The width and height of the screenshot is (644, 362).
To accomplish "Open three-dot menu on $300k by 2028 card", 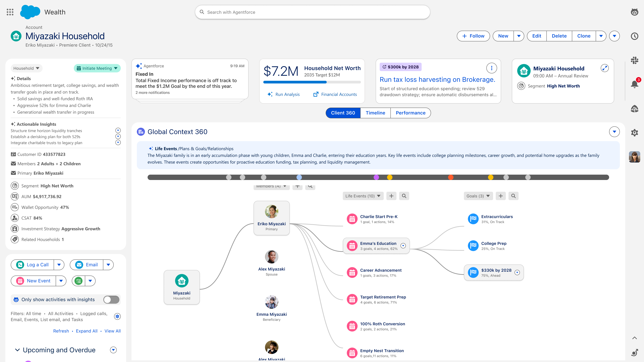I will [x=492, y=68].
